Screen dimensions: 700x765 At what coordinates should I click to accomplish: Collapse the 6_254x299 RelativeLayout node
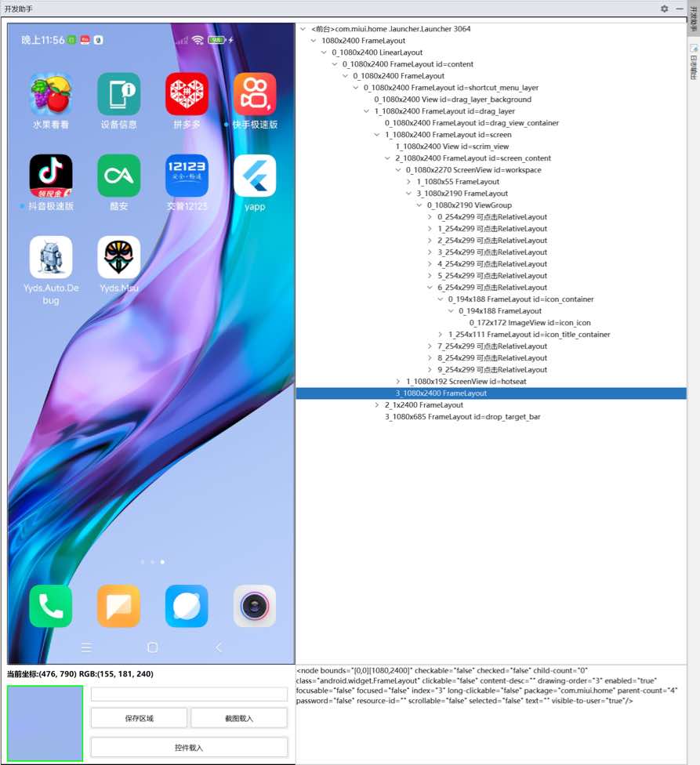click(430, 288)
